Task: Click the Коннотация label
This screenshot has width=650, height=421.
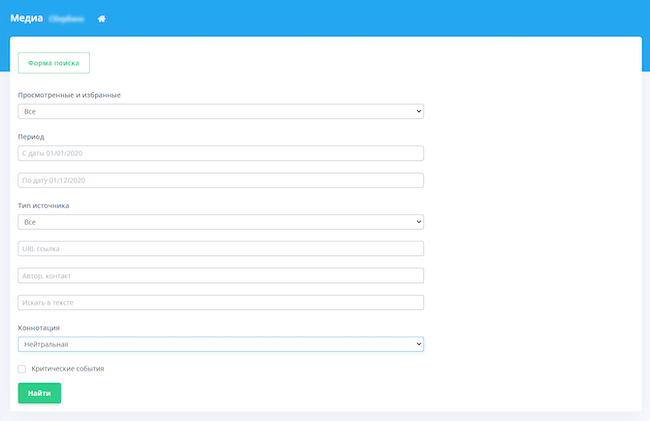Action: click(39, 328)
